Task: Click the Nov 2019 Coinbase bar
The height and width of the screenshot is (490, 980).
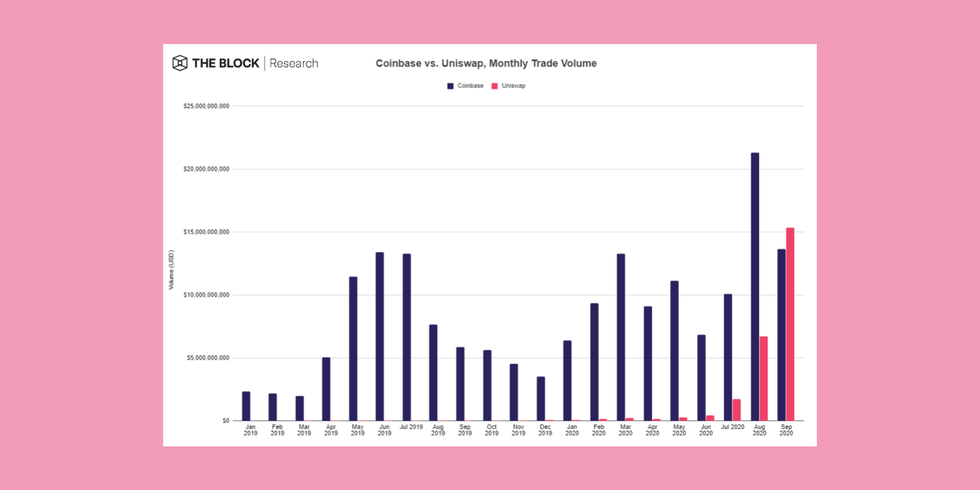Action: [514, 392]
